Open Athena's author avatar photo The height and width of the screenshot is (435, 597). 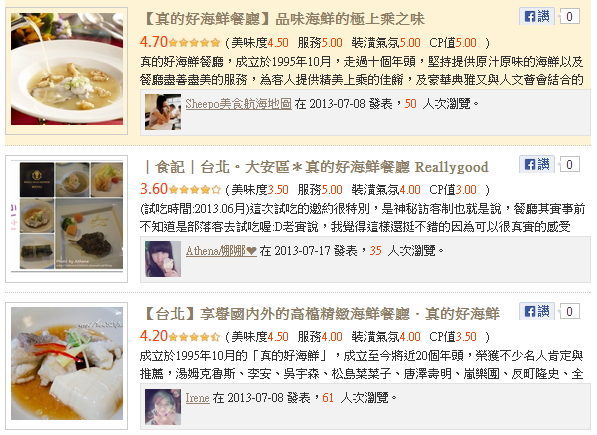coord(163,259)
